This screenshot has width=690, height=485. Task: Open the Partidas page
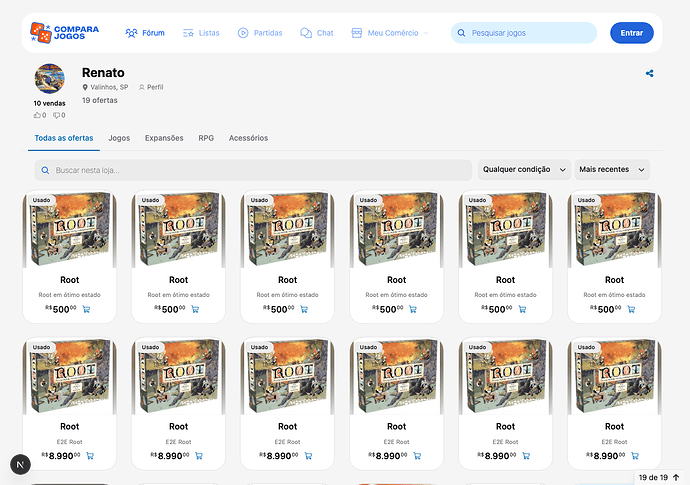(260, 33)
